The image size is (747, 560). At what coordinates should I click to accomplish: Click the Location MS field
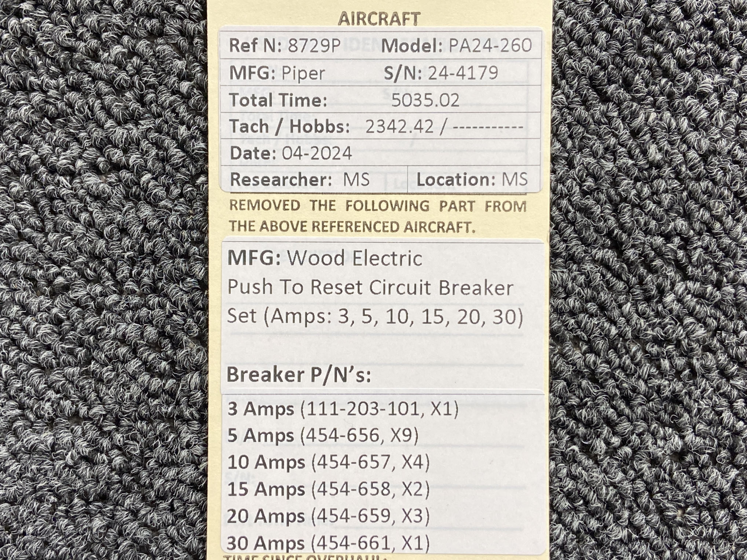click(472, 180)
